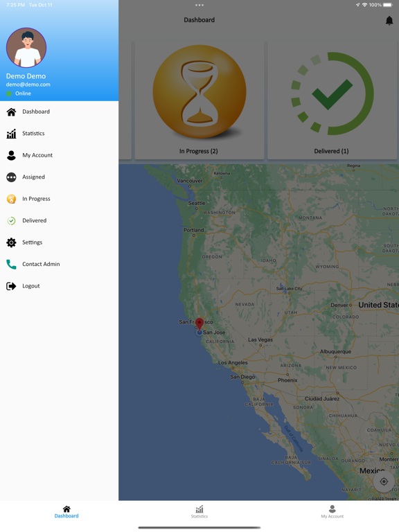The image size is (399, 532).
Task: Click the Logout icon in sidebar
Action: point(11,286)
